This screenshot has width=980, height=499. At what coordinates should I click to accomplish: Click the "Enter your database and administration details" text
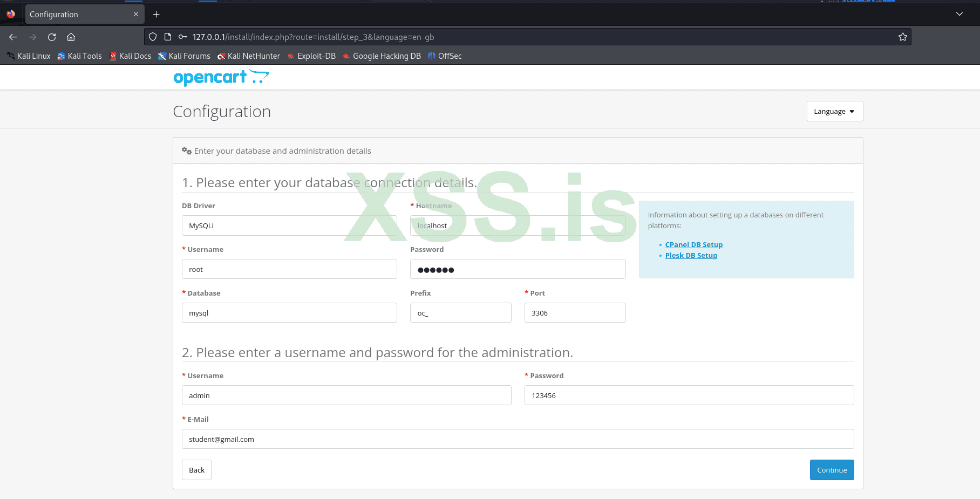tap(283, 151)
